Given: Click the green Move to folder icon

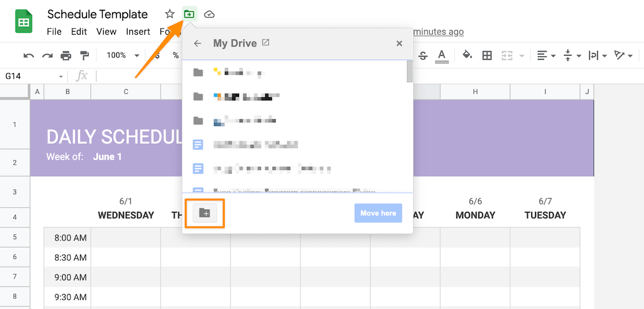Looking at the screenshot, I should pos(189,14).
